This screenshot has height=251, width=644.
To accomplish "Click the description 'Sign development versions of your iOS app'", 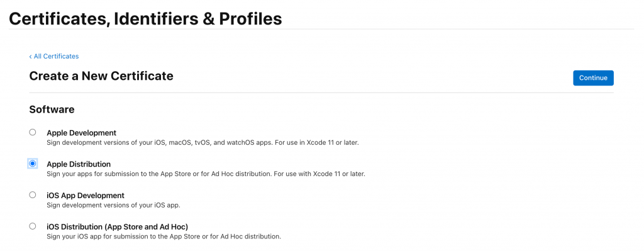I will 113,206.
